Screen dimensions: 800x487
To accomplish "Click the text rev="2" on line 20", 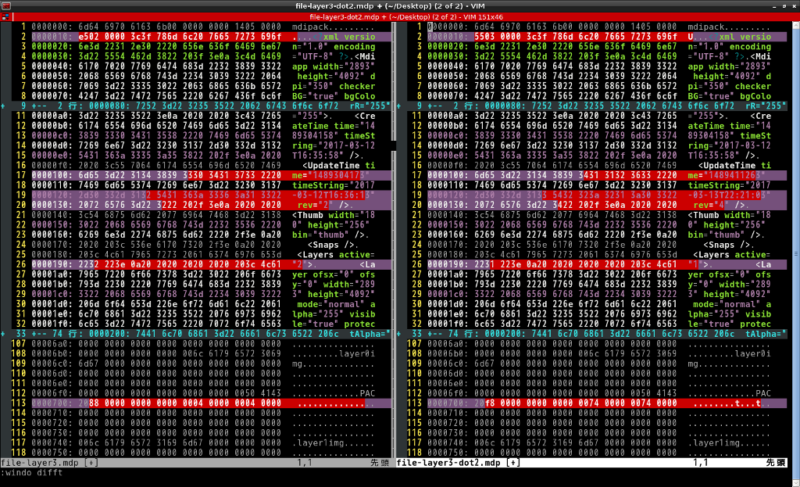I will tap(315, 205).
